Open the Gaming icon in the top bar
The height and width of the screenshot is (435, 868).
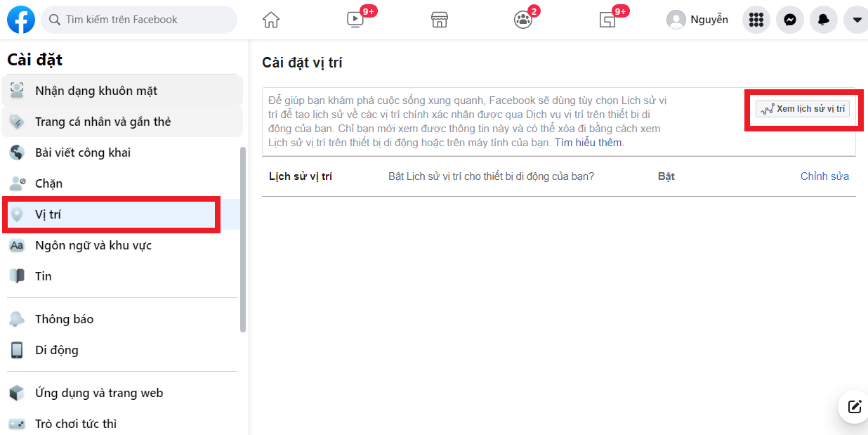coord(607,20)
